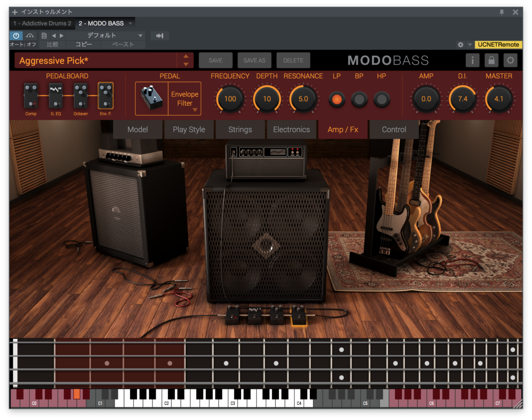Select the Env. F. pedal slot

tap(106, 95)
